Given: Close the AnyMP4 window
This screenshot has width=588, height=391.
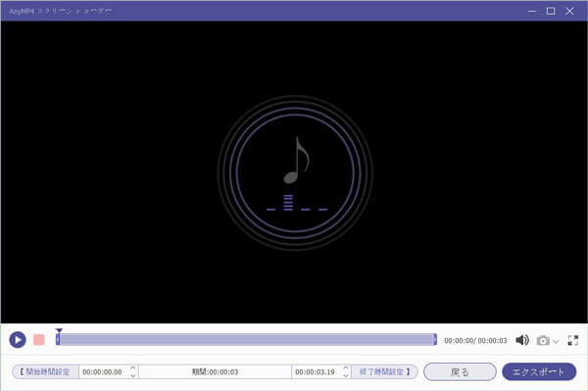Looking at the screenshot, I should point(569,11).
